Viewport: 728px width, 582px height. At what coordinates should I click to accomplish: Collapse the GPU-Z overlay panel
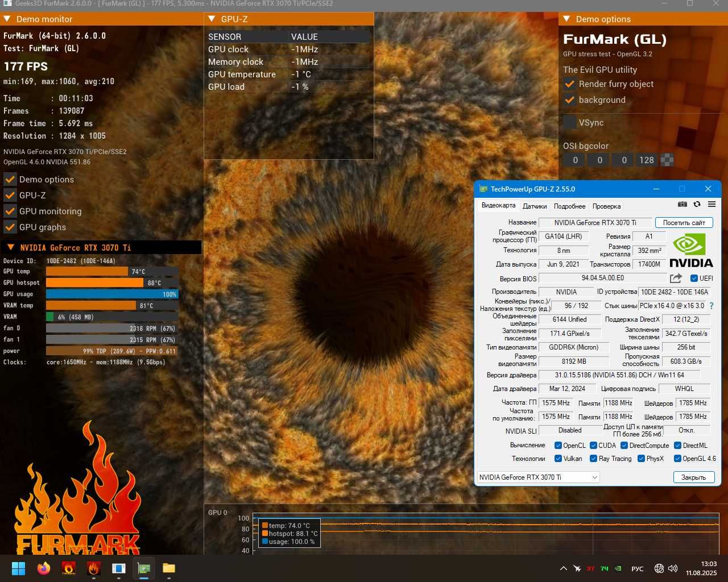click(x=212, y=19)
